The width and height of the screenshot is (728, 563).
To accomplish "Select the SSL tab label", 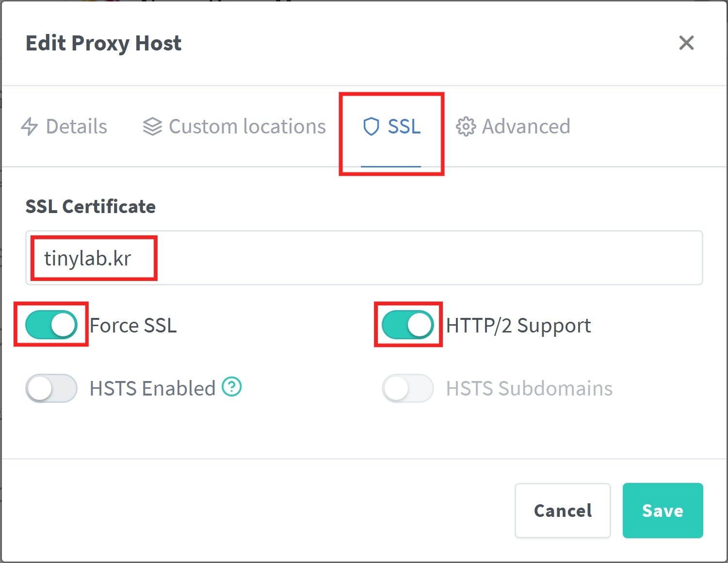I will 404,127.
